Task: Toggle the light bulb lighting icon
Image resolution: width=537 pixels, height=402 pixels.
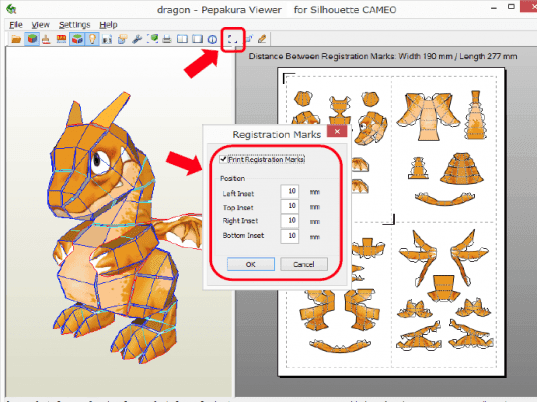Action: (92, 39)
